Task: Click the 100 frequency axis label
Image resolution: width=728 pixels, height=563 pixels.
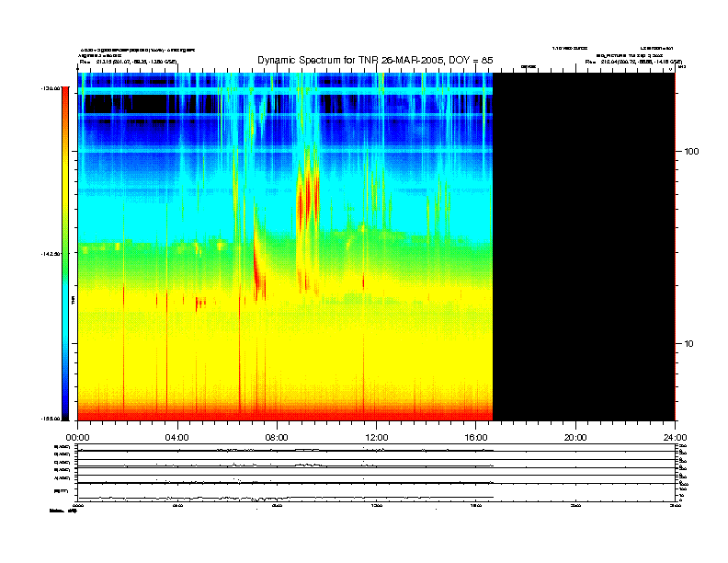Action: click(x=691, y=152)
